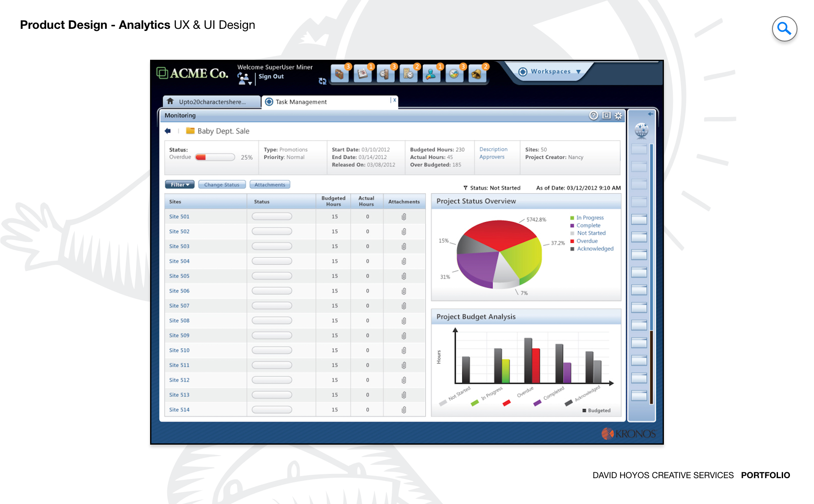Open the Site 507 attachment paperclip
The height and width of the screenshot is (504, 814).
coord(404,306)
